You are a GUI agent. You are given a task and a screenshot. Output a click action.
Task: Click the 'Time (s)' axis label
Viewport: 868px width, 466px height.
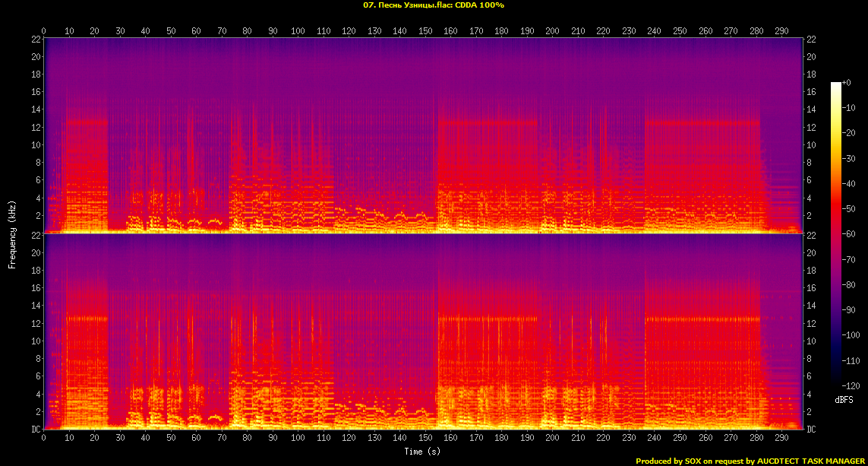422,452
